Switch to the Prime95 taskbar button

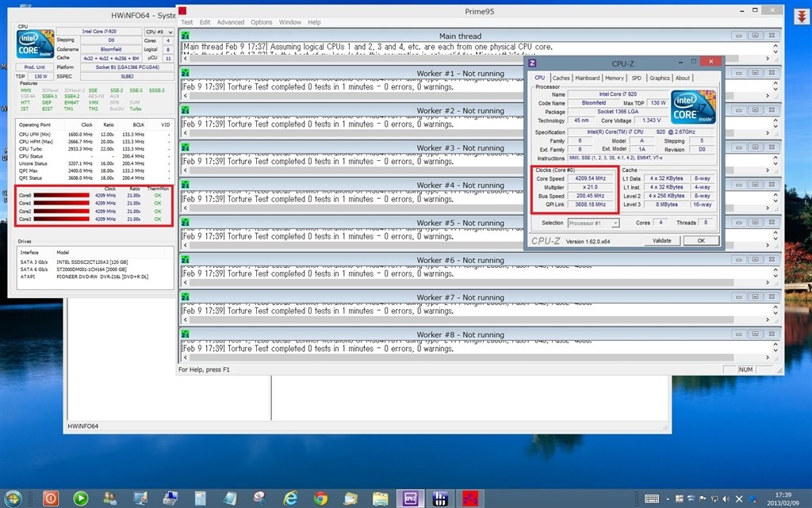click(469, 498)
